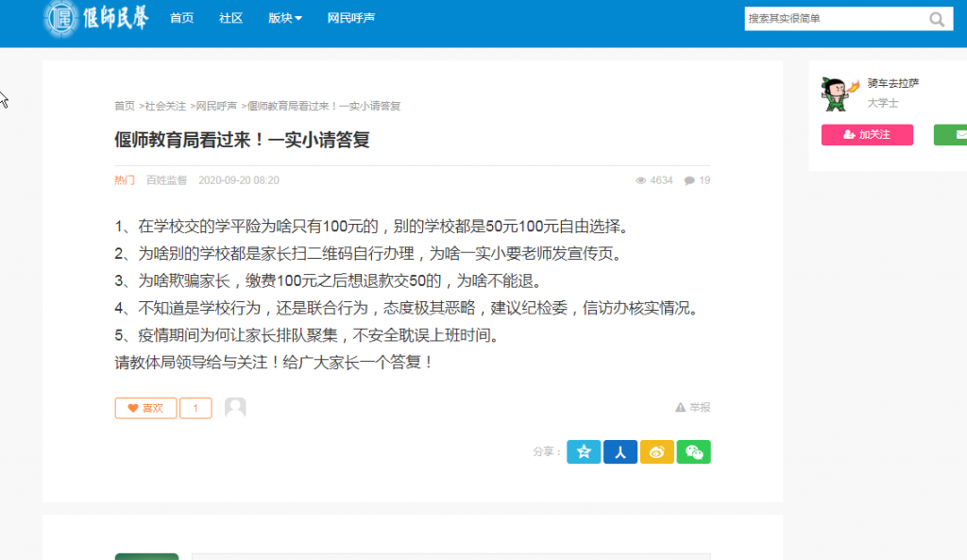Click post line 1 about 学平险 100元

coord(373,227)
